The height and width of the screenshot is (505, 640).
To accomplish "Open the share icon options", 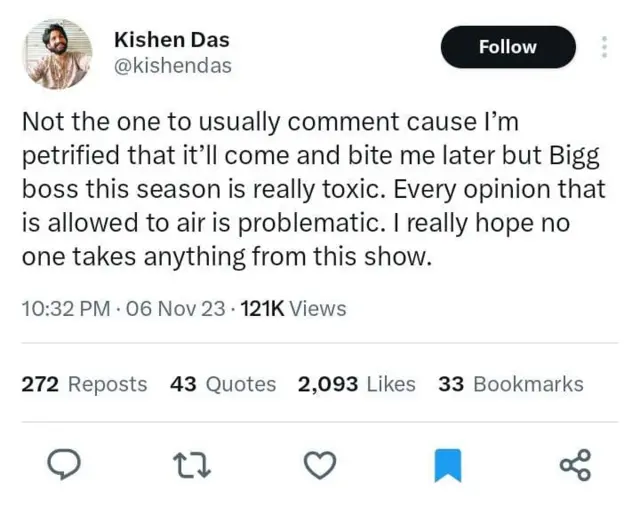I will point(575,465).
